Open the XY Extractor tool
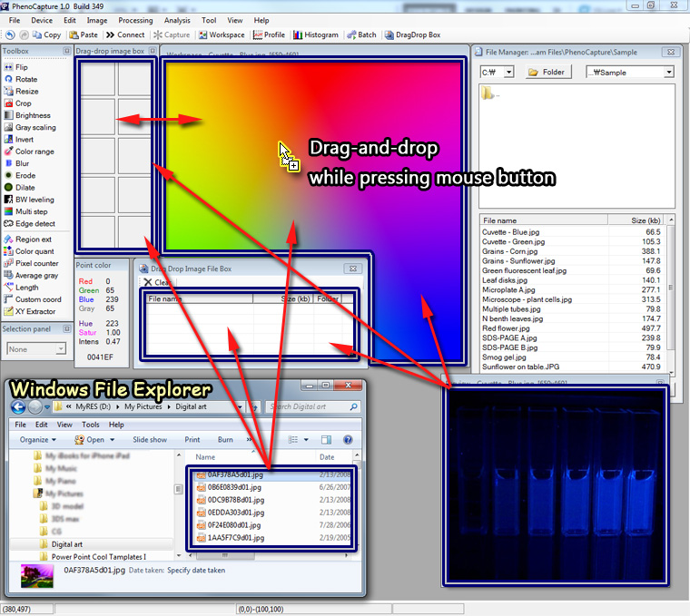Screen dimensions: 690x616 (x=34, y=311)
